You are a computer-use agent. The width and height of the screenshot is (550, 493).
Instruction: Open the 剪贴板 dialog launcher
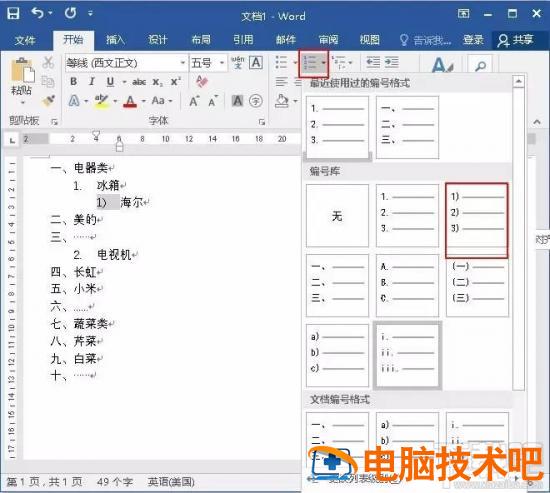pyautogui.click(x=54, y=122)
